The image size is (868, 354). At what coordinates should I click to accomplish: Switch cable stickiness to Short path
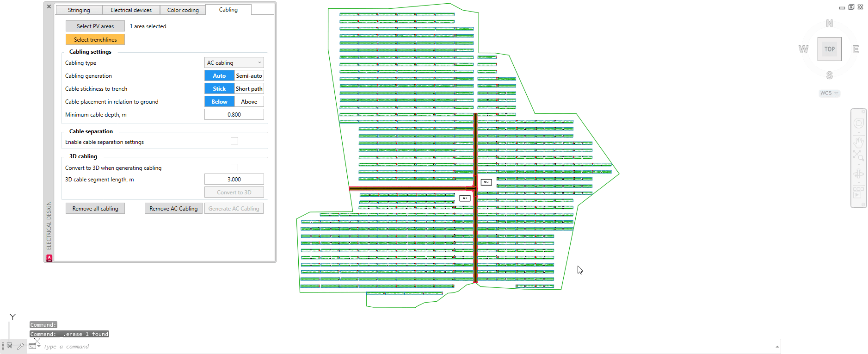point(249,89)
